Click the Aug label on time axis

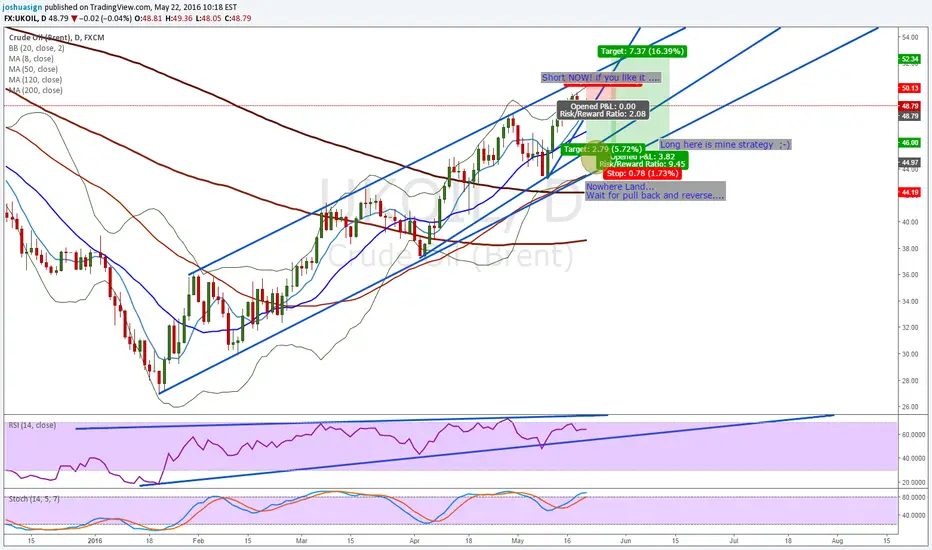837,541
